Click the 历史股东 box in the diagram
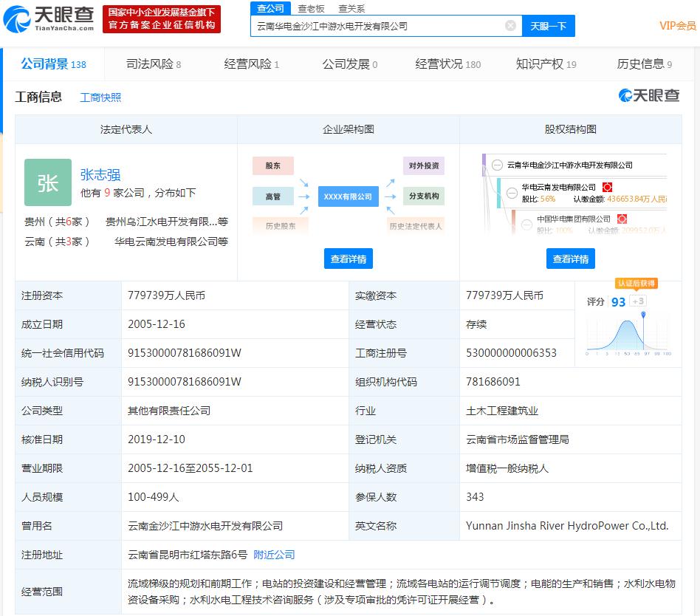This screenshot has height=616, width=700. pyautogui.click(x=281, y=226)
